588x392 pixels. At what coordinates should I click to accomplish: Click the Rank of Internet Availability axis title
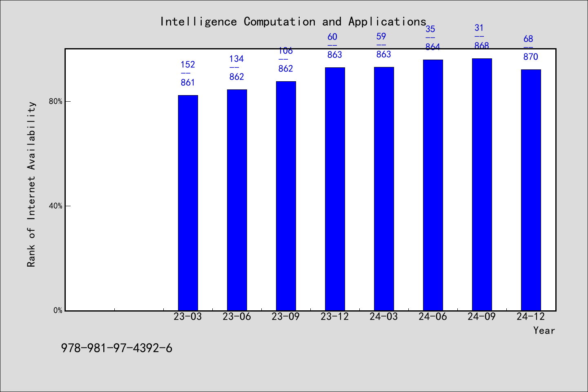(31, 185)
